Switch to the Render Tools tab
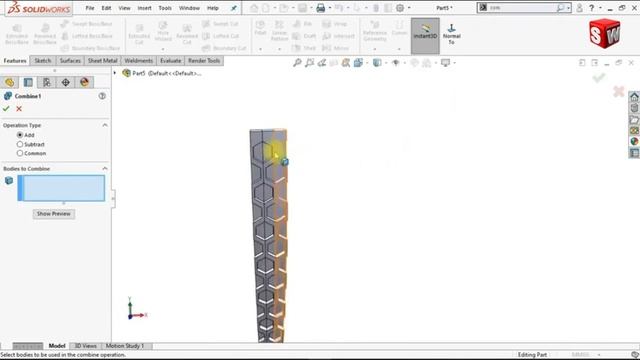The width and height of the screenshot is (640, 360). [x=204, y=60]
